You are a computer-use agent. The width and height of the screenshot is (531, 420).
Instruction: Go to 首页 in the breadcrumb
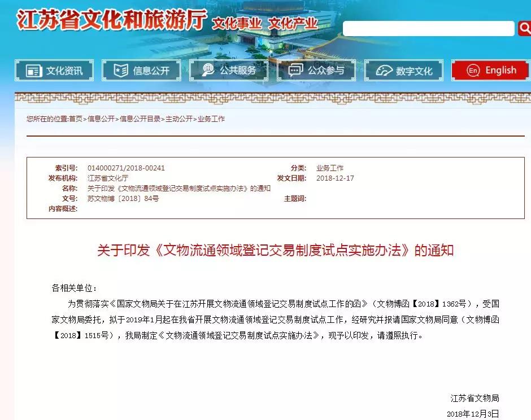[76, 119]
